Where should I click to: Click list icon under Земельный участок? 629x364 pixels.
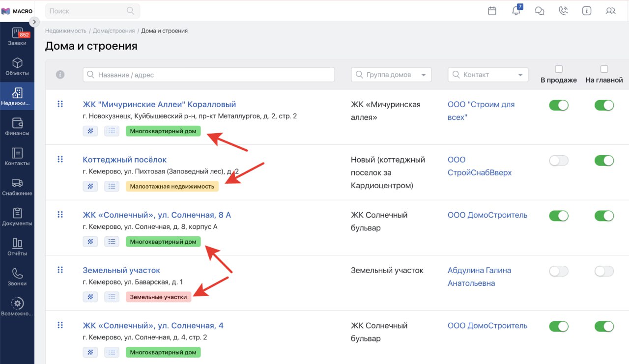(112, 297)
